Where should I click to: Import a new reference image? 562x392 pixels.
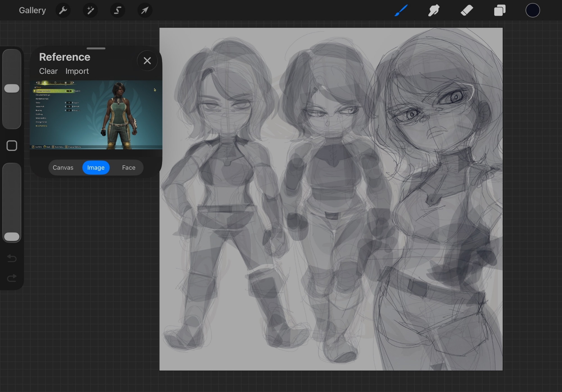coord(77,71)
